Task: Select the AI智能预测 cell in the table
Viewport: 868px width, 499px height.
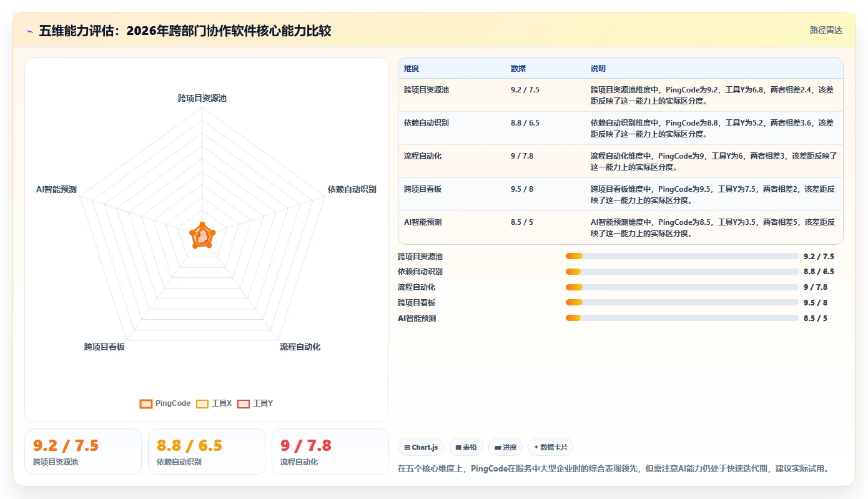Action: [x=423, y=222]
